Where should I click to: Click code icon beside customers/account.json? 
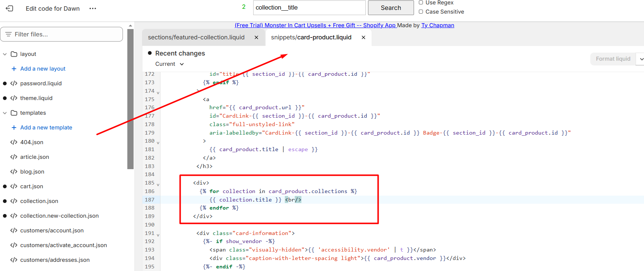pyautogui.click(x=14, y=231)
